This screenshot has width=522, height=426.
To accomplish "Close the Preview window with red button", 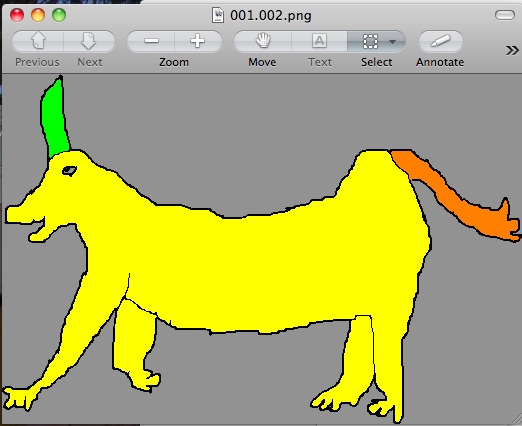I will (17, 15).
